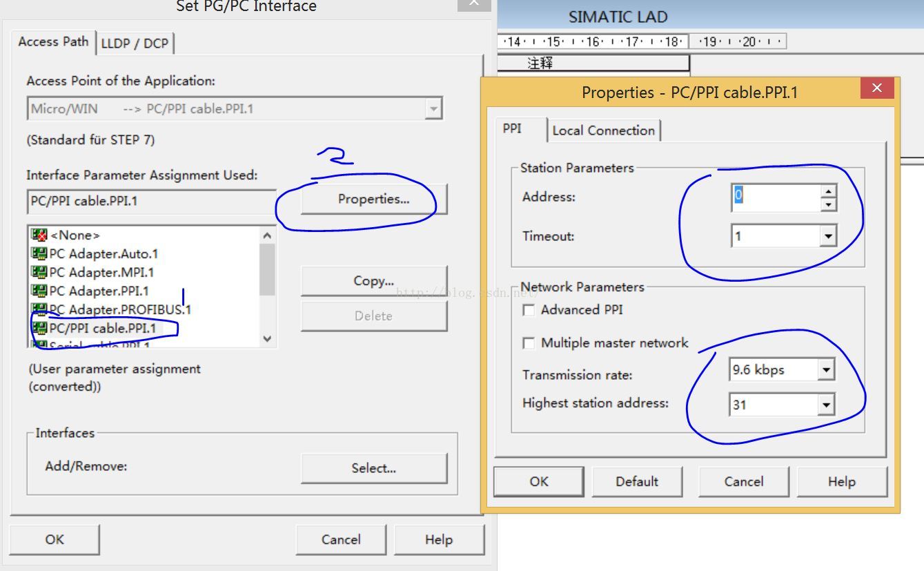The width and height of the screenshot is (924, 571).
Task: Enable the Advanced PPI checkbox
Action: [529, 310]
